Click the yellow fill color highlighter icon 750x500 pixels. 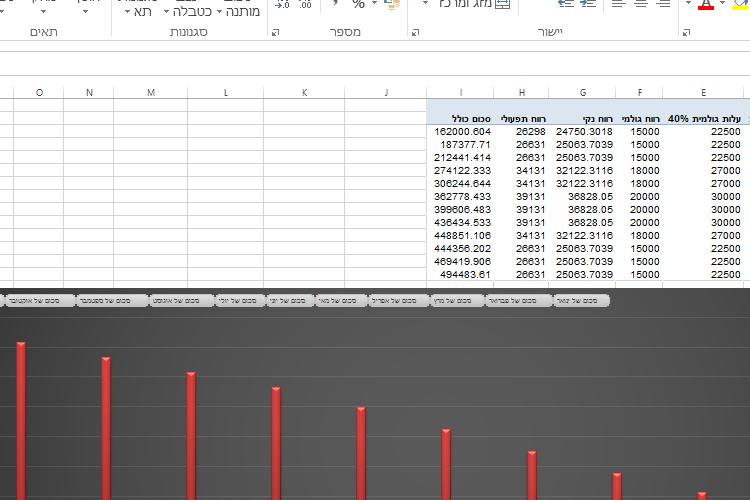coord(740,5)
